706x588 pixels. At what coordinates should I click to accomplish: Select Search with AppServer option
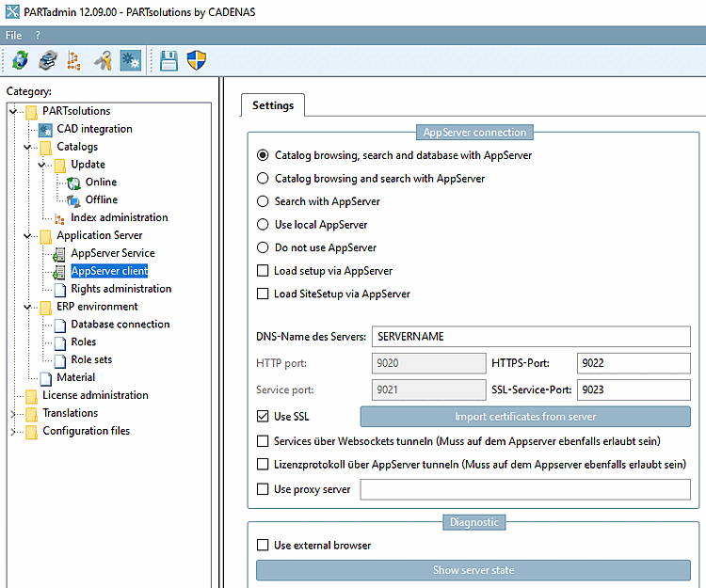263,201
